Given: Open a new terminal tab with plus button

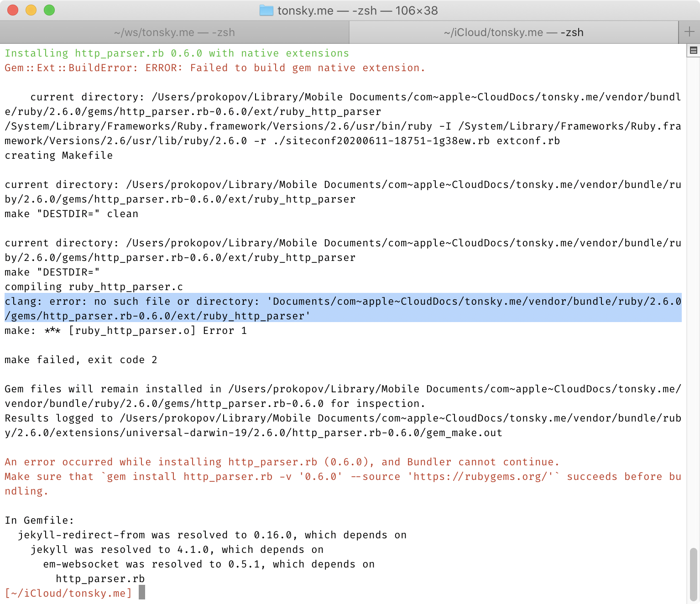Looking at the screenshot, I should click(689, 32).
